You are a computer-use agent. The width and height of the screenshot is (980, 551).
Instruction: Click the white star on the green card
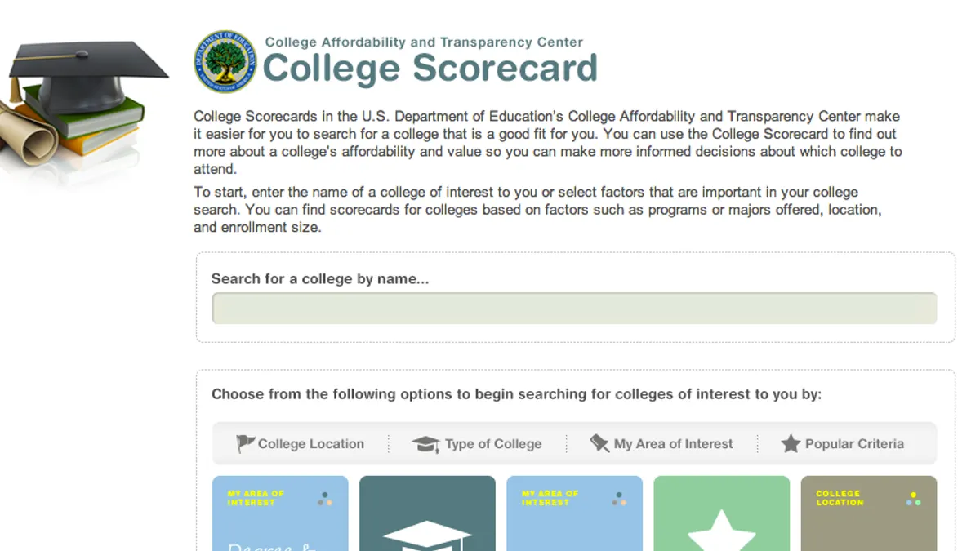pos(721,531)
